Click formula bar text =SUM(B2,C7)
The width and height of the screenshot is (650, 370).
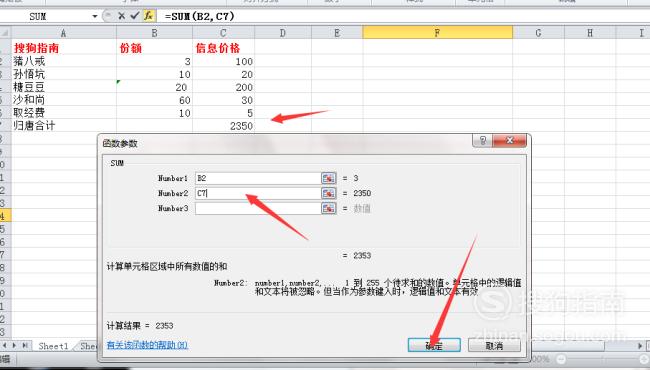click(x=199, y=17)
